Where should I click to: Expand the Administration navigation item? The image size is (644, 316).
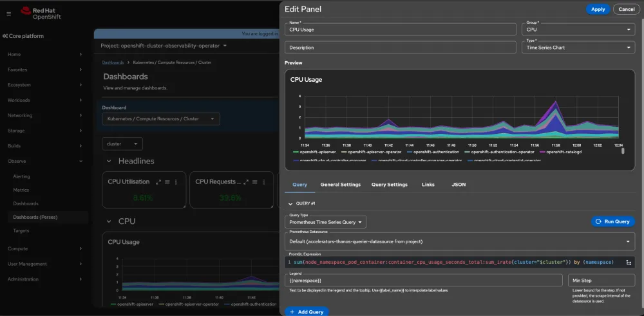pos(44,279)
